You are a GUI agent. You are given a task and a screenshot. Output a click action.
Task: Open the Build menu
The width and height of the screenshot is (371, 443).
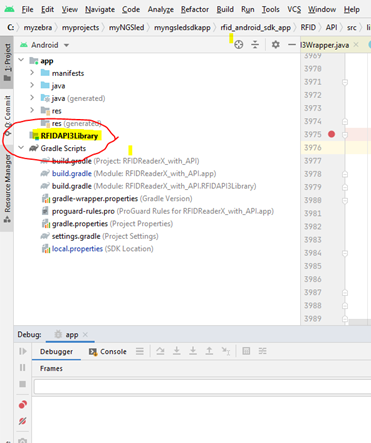pos(225,9)
